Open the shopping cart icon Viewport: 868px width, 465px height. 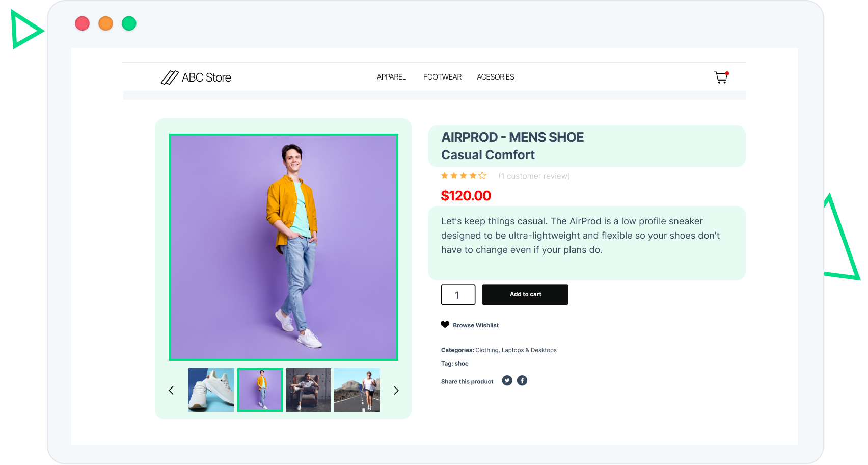coord(721,77)
